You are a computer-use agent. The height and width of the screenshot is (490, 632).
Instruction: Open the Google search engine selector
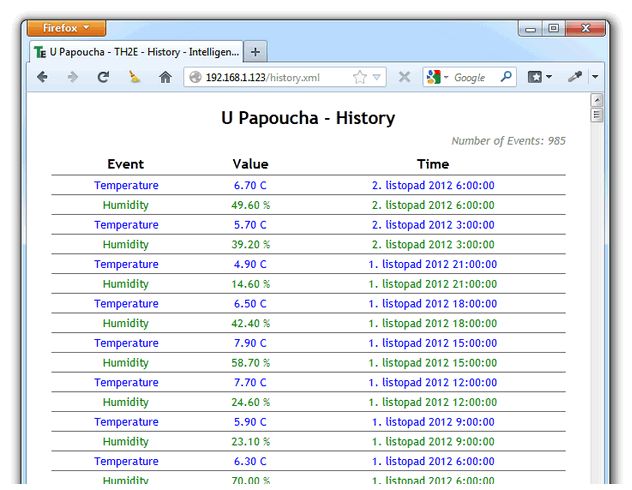coord(438,77)
